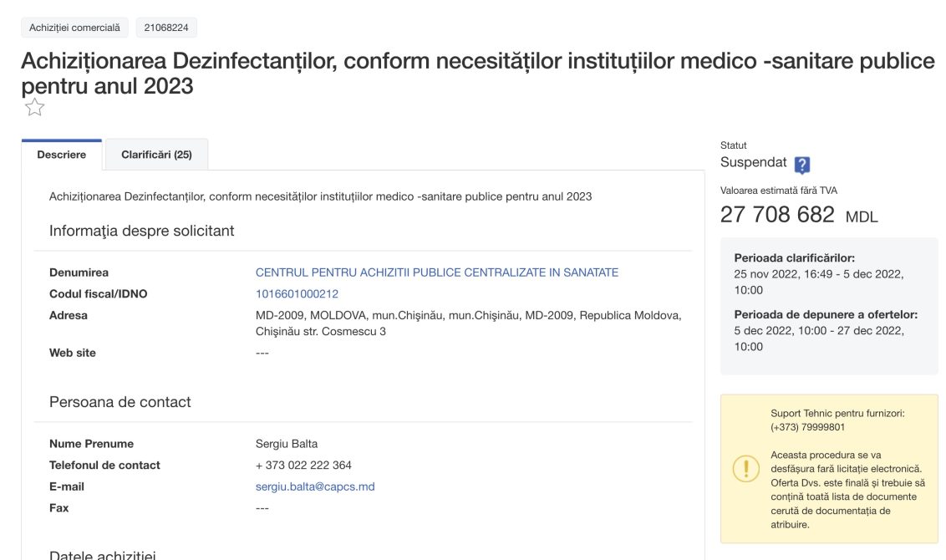This screenshot has width=946, height=560.
Task: Click the Informaţia despre solicitant heading
Action: click(142, 232)
